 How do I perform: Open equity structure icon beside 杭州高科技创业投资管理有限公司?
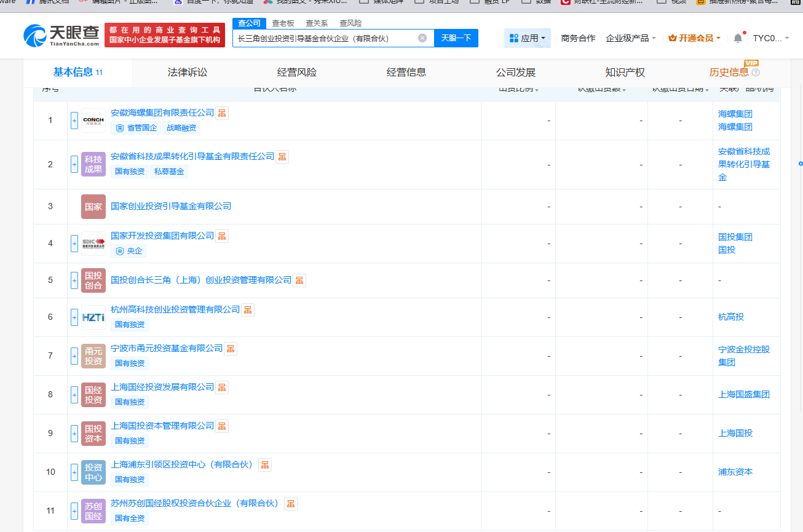pyautogui.click(x=248, y=309)
